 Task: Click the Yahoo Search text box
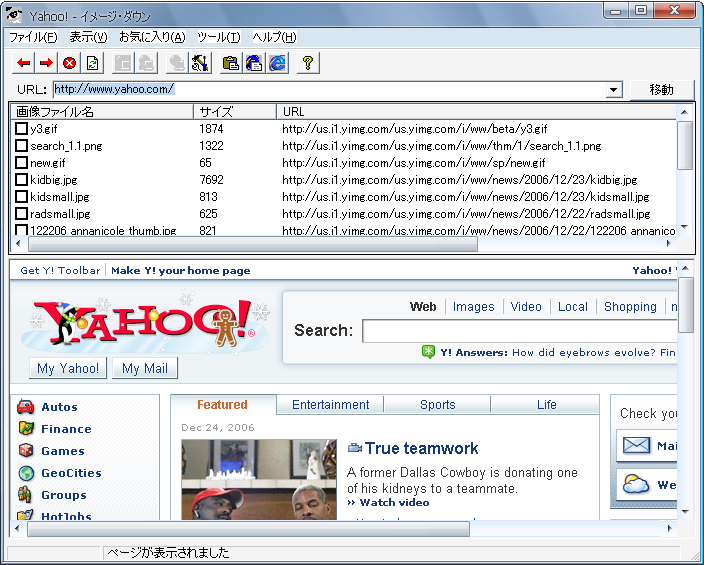point(519,331)
